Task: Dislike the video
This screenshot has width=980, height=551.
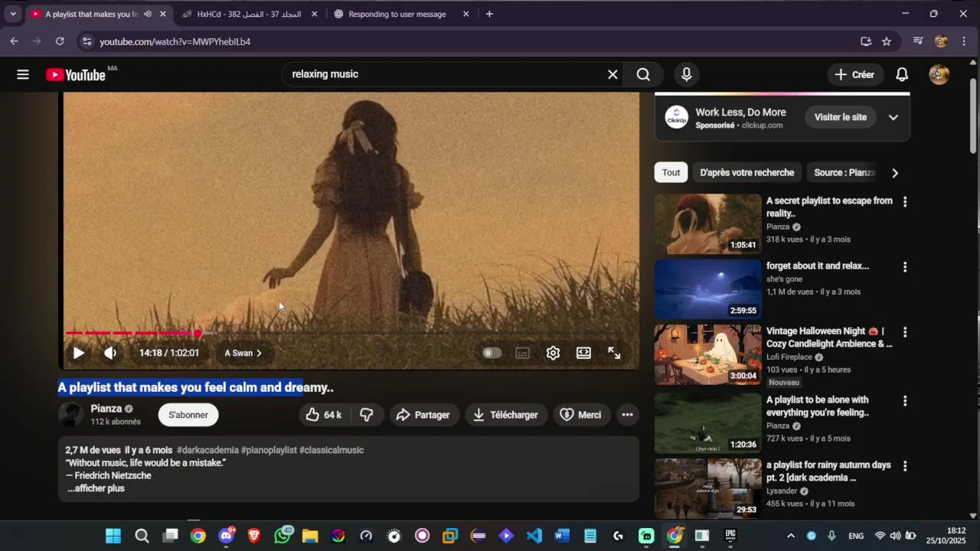Action: coord(367,415)
